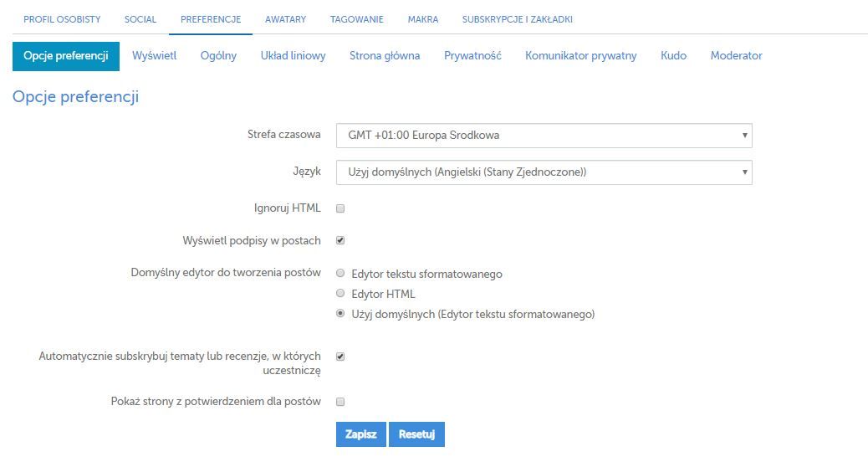Open the Strefa czasowa dropdown
The image size is (868, 462).
click(544, 136)
